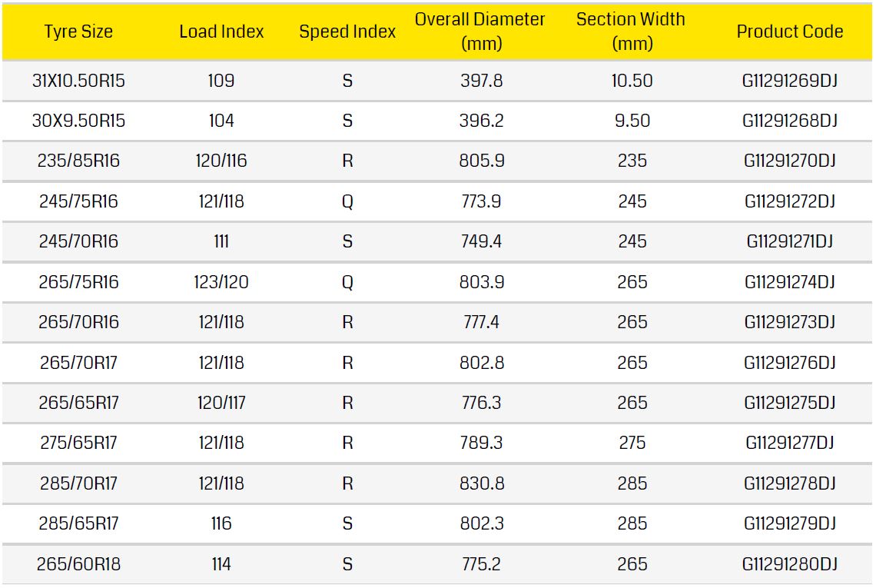Image resolution: width=876 pixels, height=588 pixels.
Task: Click the 30X9.50R15 tyre size cell
Action: coord(78,121)
